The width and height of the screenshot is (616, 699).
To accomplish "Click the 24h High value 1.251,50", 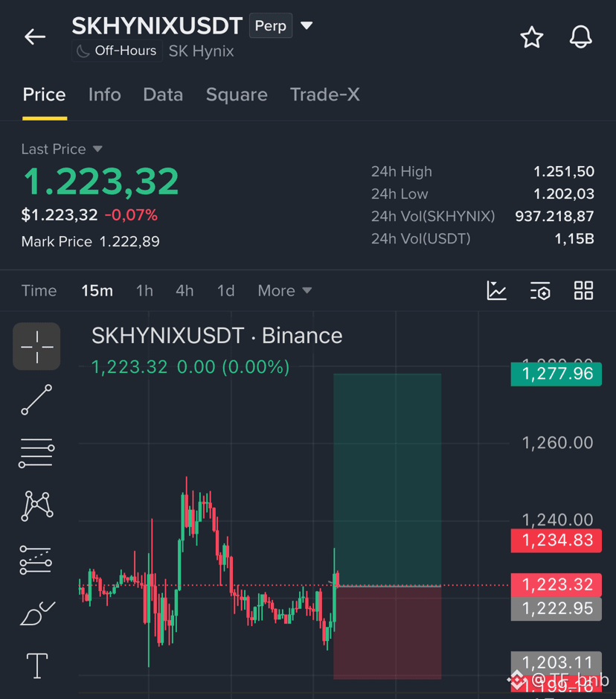I will click(x=564, y=171).
